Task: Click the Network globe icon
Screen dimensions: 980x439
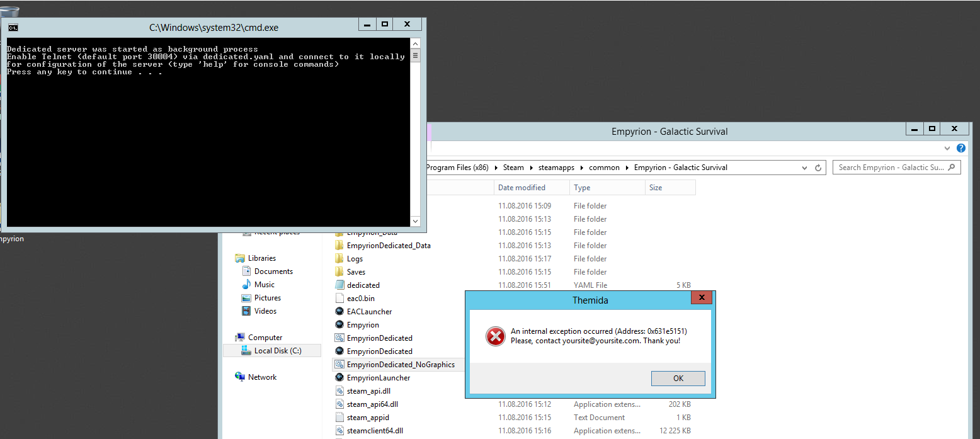Action: pyautogui.click(x=240, y=377)
